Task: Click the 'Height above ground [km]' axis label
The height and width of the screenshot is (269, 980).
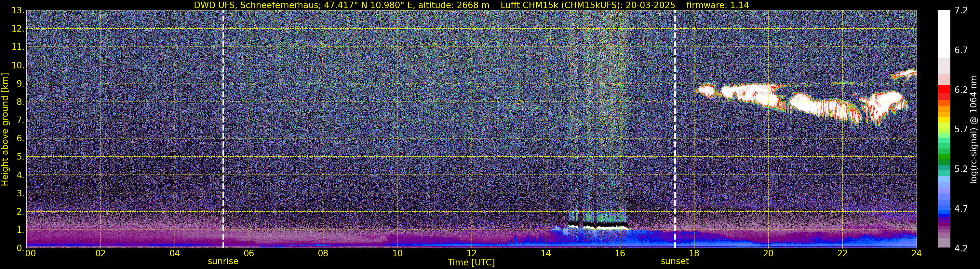Action: pos(5,129)
